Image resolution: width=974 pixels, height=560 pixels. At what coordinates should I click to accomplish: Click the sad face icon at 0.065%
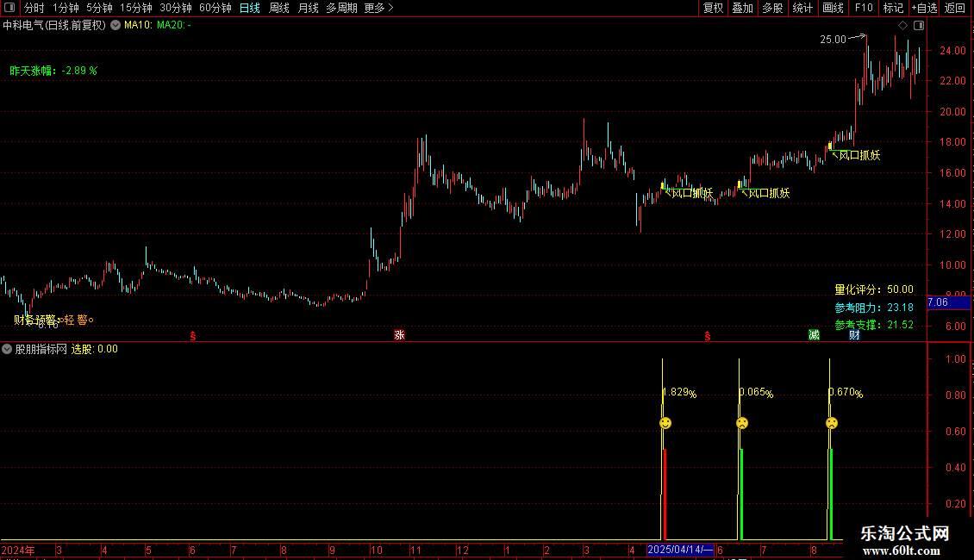pyautogui.click(x=741, y=423)
